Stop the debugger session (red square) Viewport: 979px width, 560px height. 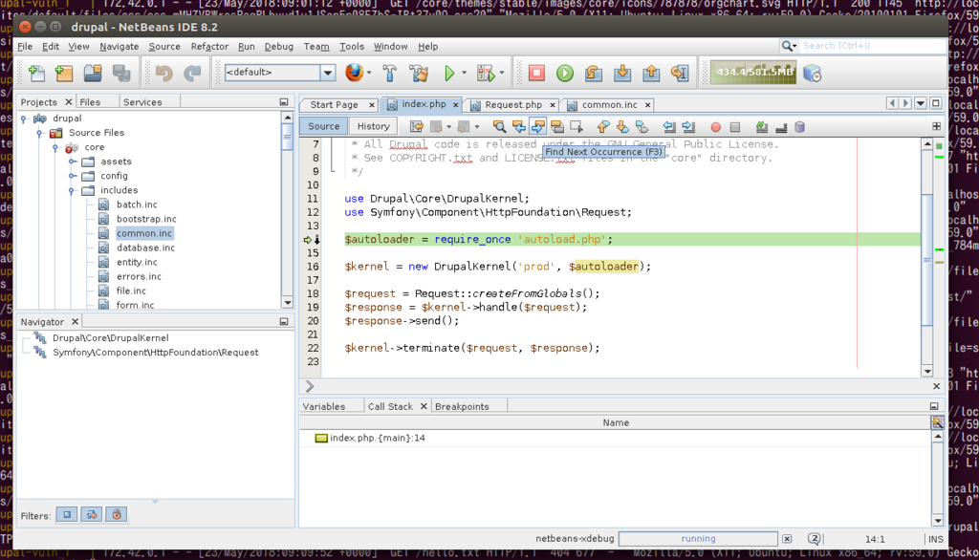(x=536, y=73)
